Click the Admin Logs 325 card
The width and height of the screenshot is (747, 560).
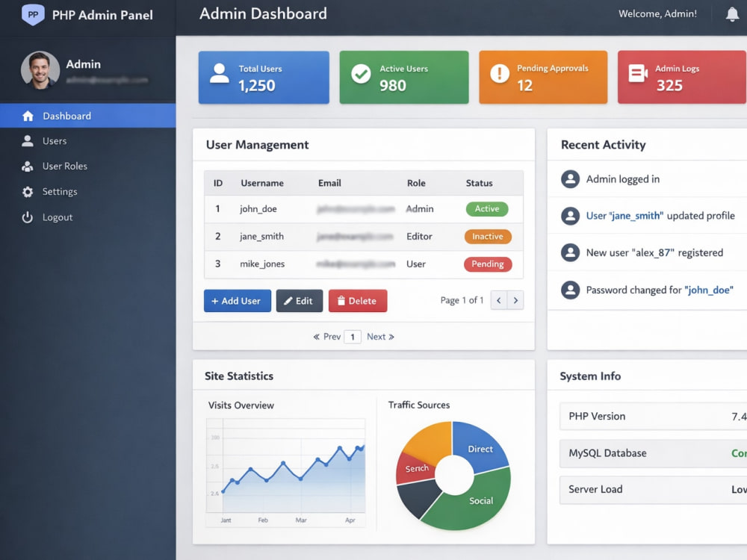pos(682,77)
